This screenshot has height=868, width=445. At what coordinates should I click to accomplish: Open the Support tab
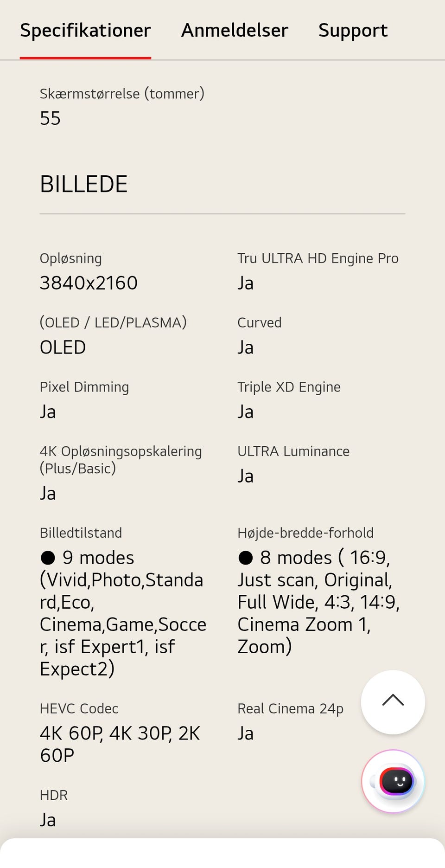point(353,31)
